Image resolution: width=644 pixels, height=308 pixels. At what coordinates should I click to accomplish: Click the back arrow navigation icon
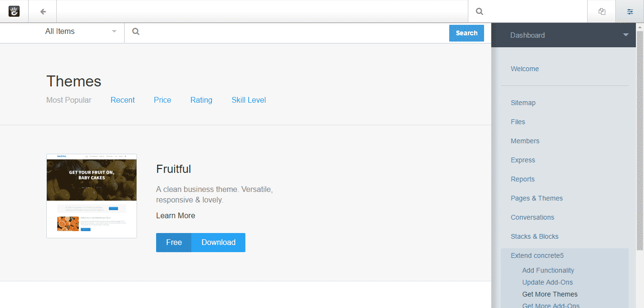pyautogui.click(x=42, y=11)
